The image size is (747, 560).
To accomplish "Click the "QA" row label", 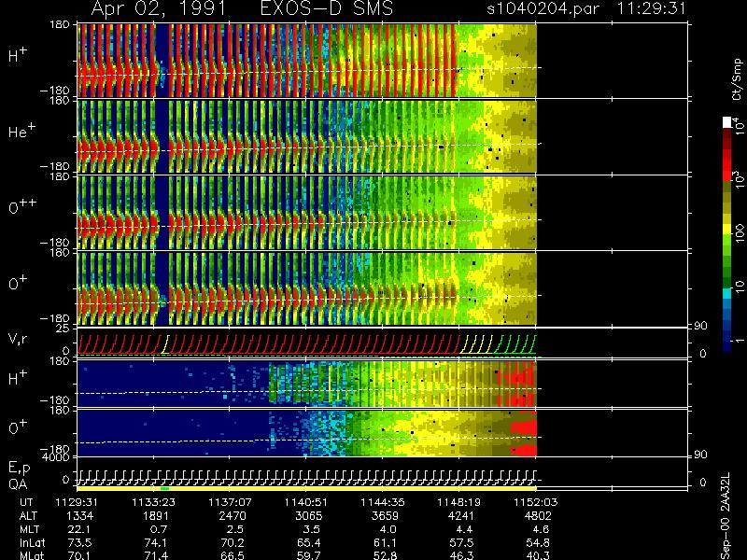I will (x=18, y=484).
